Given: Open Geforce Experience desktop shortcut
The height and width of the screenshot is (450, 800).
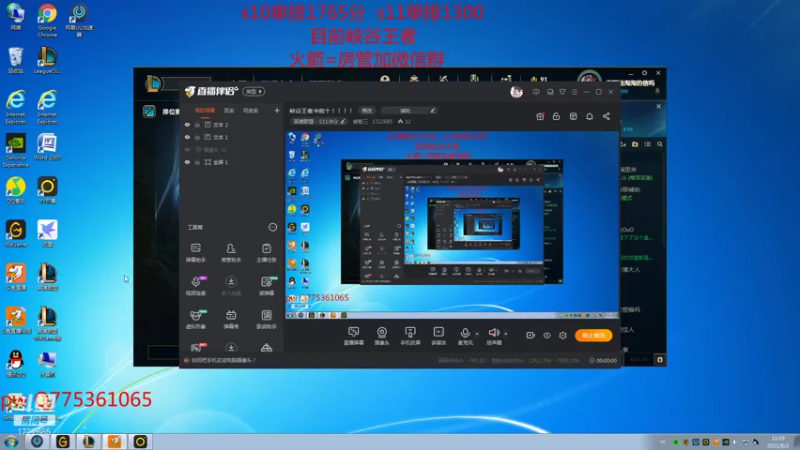Looking at the screenshot, I should point(16,151).
